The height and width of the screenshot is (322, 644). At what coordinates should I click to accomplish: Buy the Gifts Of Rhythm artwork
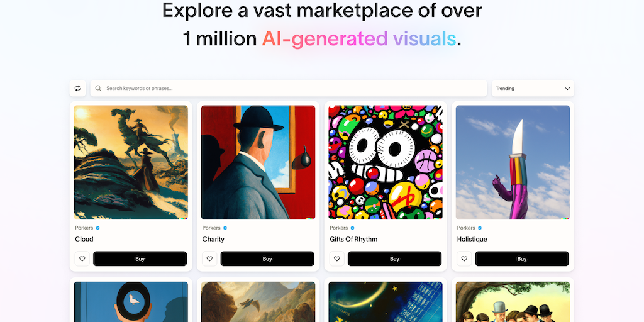tap(395, 258)
